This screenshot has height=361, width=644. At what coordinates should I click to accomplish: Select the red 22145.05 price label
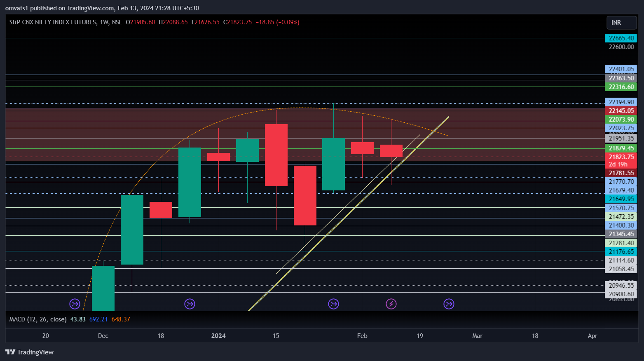[621, 111]
